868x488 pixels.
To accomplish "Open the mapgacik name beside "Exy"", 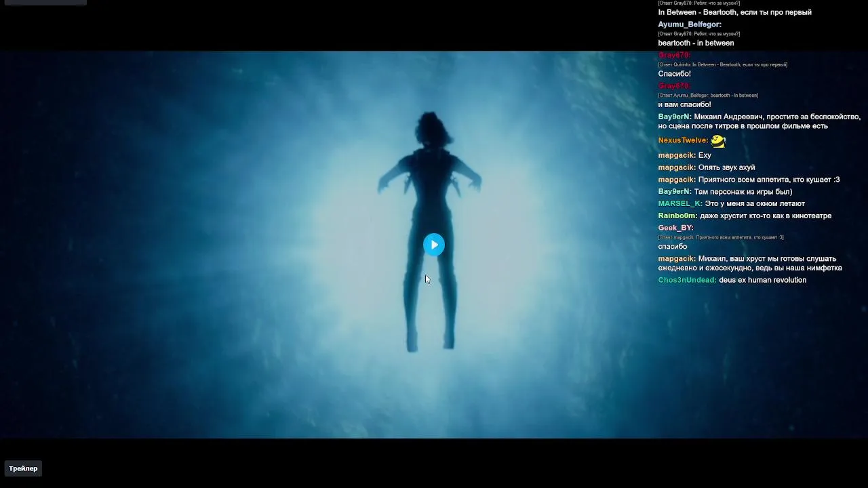I will click(x=677, y=155).
